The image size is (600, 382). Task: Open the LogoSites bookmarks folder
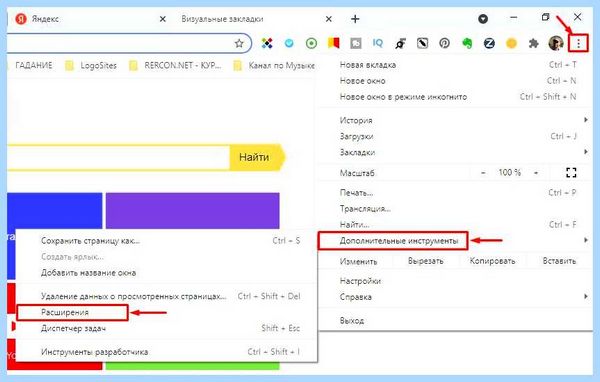(91, 65)
